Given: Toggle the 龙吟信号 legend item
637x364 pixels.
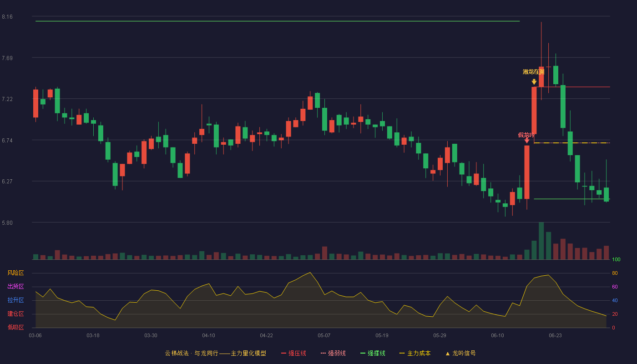Looking at the screenshot, I should [x=460, y=353].
